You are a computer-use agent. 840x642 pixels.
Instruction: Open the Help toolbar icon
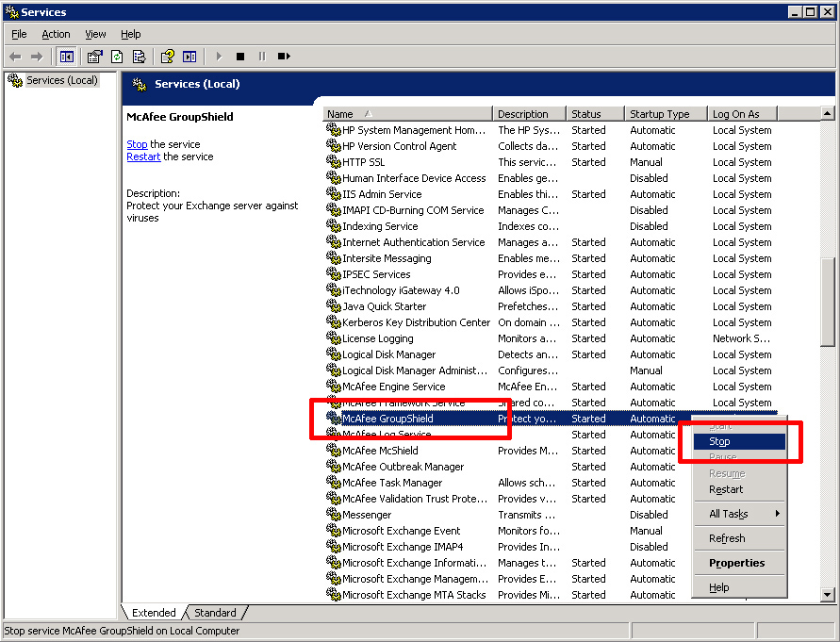click(168, 57)
